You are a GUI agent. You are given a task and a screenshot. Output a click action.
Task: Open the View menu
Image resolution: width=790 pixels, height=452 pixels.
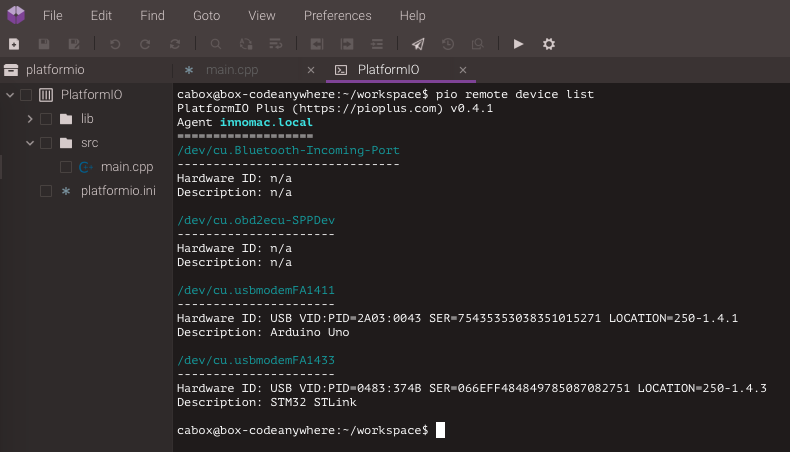[261, 16]
